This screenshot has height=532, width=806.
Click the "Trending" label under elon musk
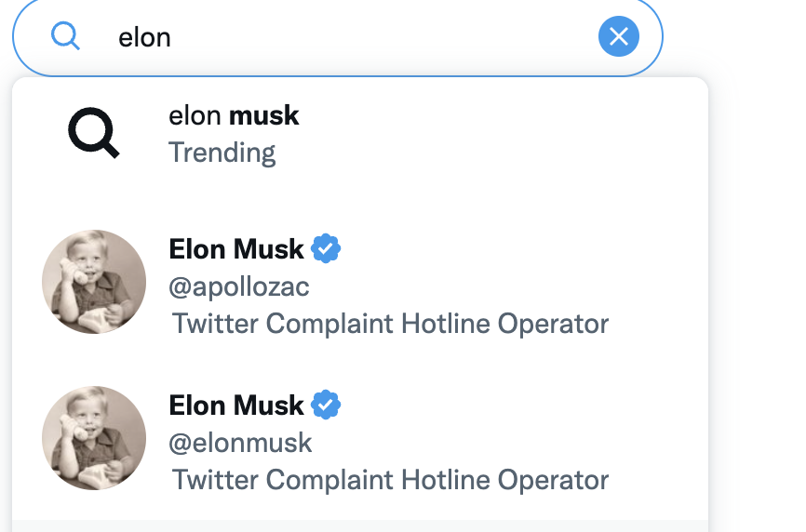(222, 153)
